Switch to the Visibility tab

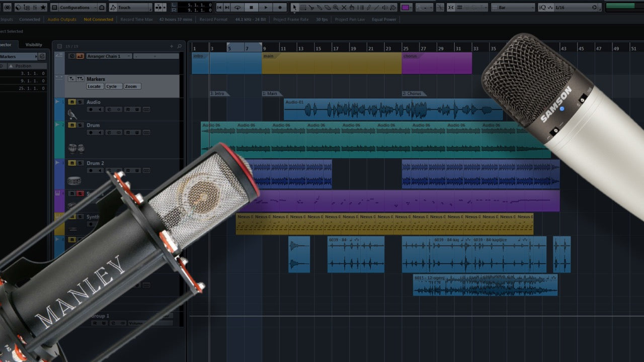(x=34, y=45)
